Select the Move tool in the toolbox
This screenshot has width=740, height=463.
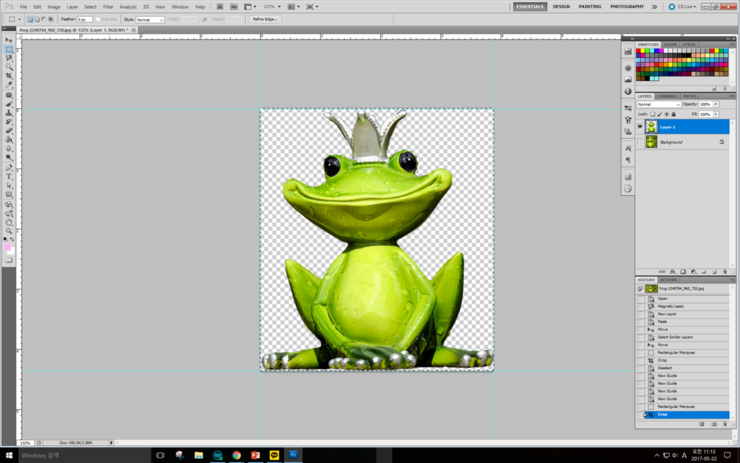point(9,40)
